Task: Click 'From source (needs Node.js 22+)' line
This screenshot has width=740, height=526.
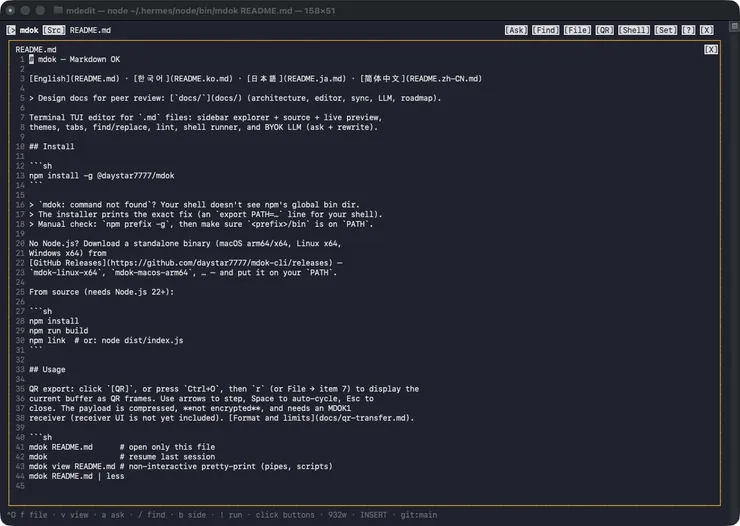Action: point(101,292)
